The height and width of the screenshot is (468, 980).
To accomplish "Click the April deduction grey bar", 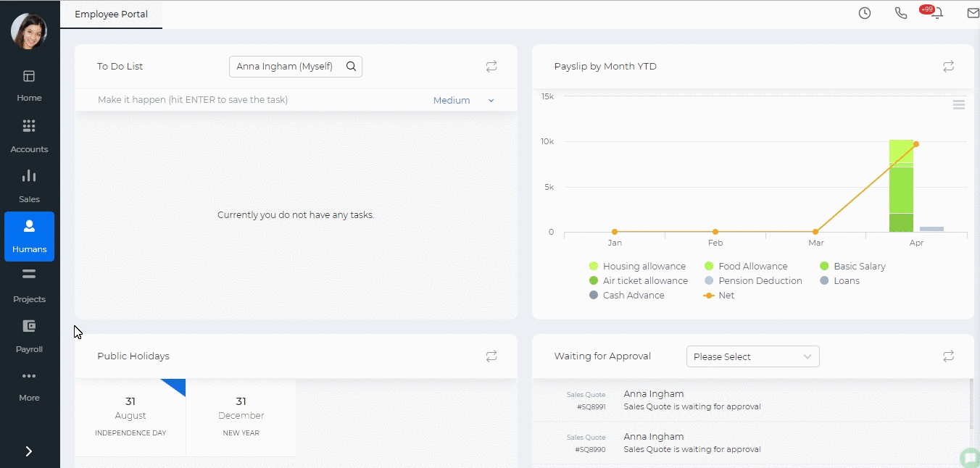I will [931, 229].
